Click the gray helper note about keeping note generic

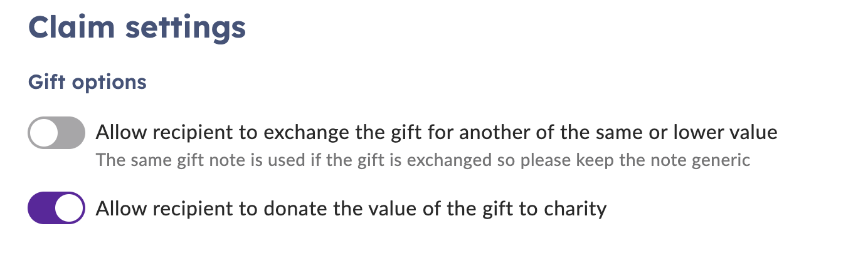coord(423,160)
